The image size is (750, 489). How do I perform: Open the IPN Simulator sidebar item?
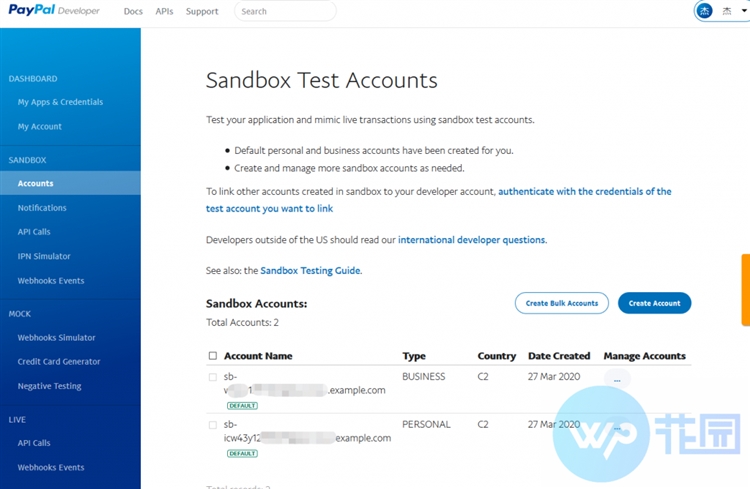click(x=44, y=256)
